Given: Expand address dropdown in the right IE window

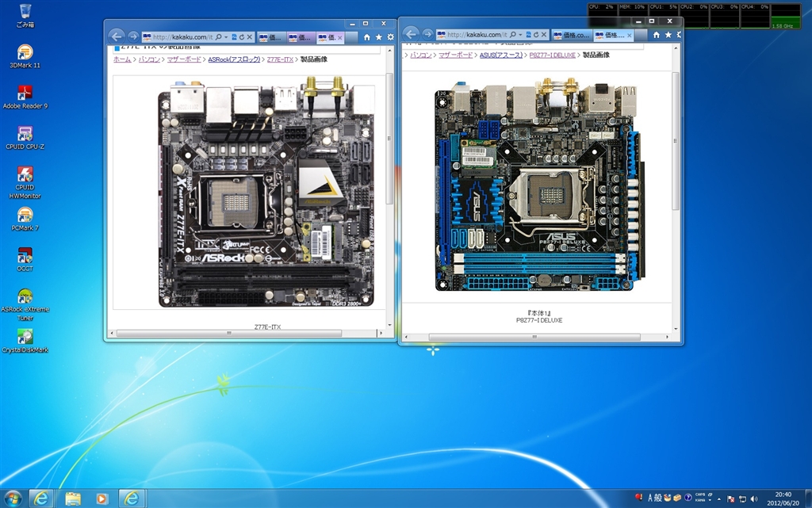Looking at the screenshot, I should tap(520, 35).
